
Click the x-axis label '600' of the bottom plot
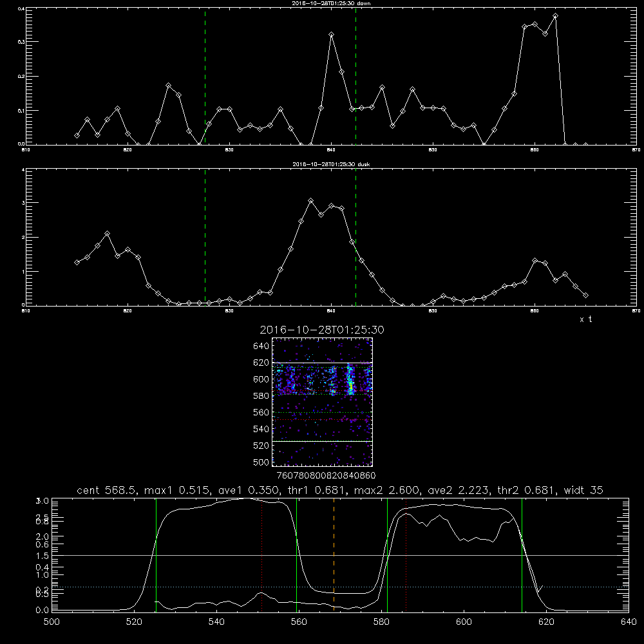(x=464, y=622)
